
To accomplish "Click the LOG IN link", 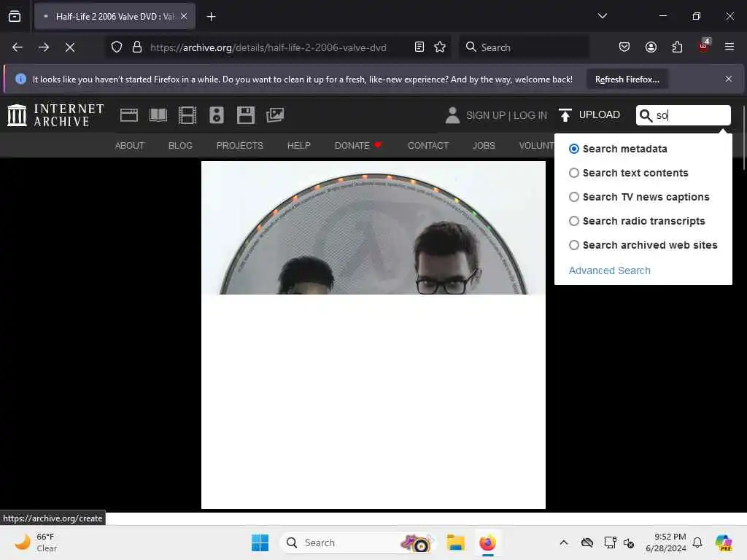I will point(530,115).
